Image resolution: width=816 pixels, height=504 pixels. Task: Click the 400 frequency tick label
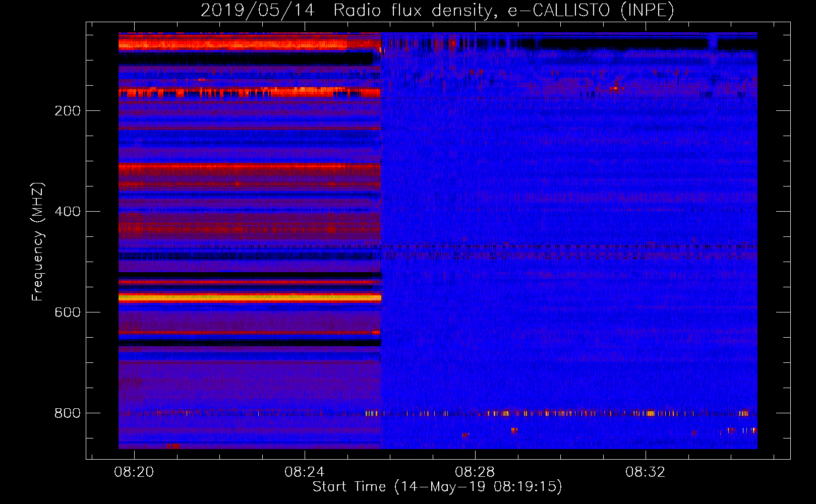pyautogui.click(x=68, y=212)
